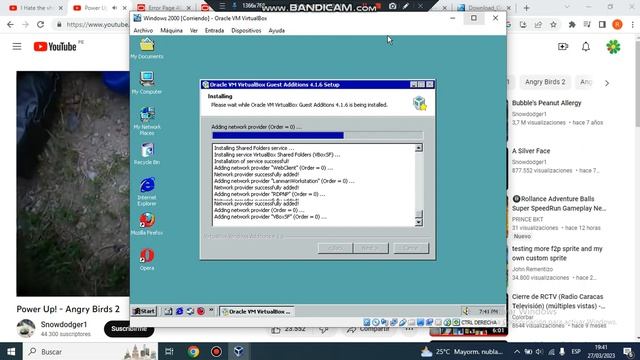The width and height of the screenshot is (640, 360).
Task: Open 'Bubble's Peanut Allergy' video suggestion
Action: point(547,103)
